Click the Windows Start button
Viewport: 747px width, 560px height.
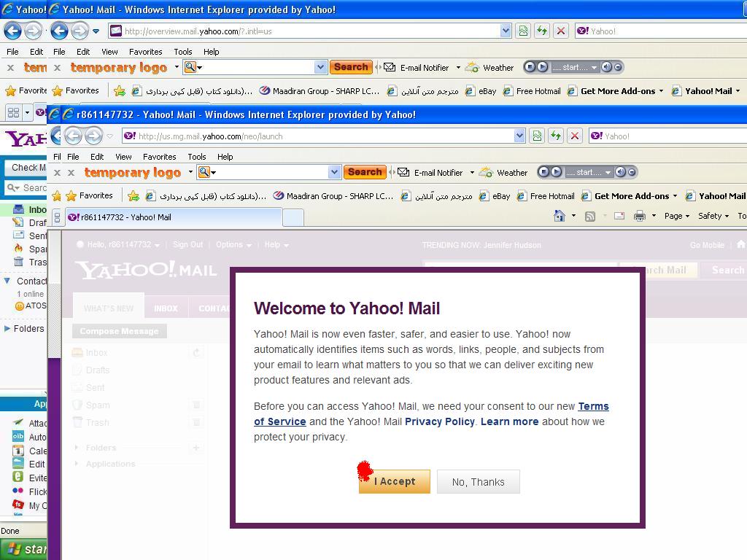coord(24,549)
